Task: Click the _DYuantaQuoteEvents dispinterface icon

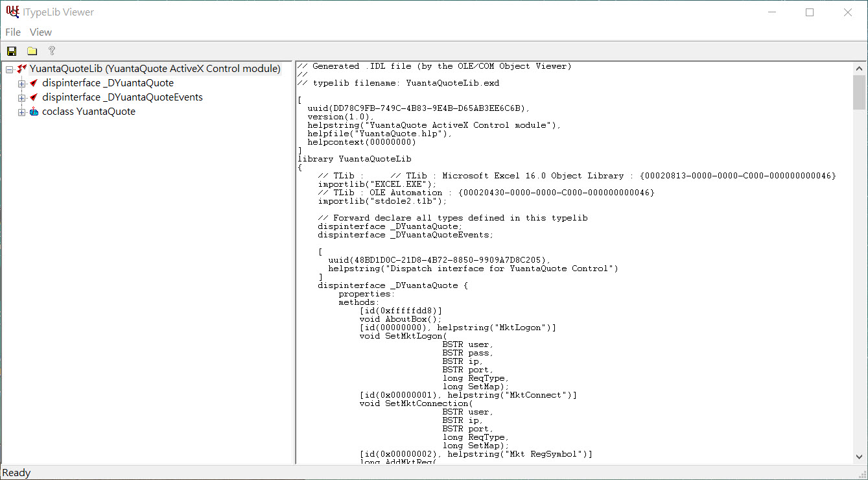Action: coord(34,97)
